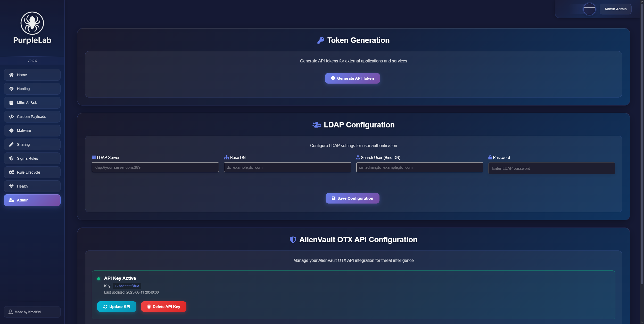Click the user icon next to Search User
This screenshot has width=644, height=324.
tap(358, 157)
